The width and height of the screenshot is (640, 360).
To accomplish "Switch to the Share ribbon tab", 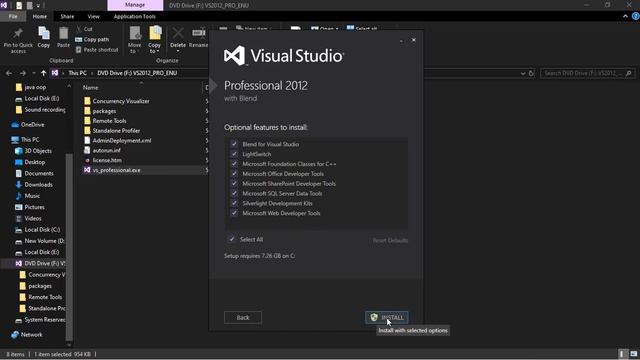I will (67, 16).
